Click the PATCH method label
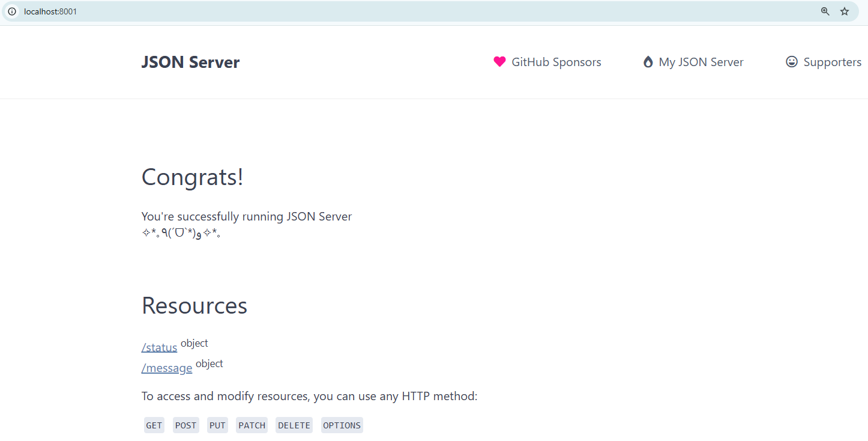Image resolution: width=868 pixels, height=441 pixels. pyautogui.click(x=252, y=425)
